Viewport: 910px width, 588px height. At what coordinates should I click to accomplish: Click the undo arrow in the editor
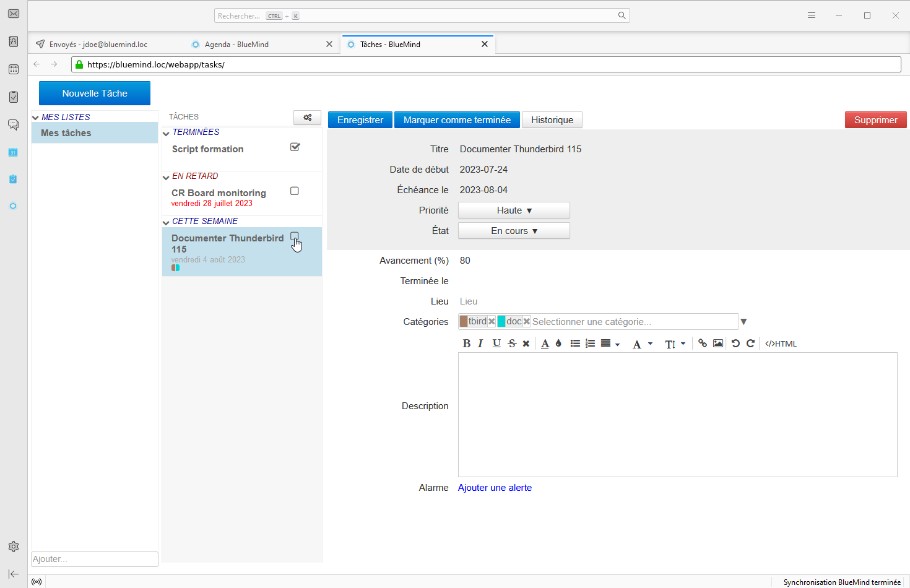[x=735, y=344]
